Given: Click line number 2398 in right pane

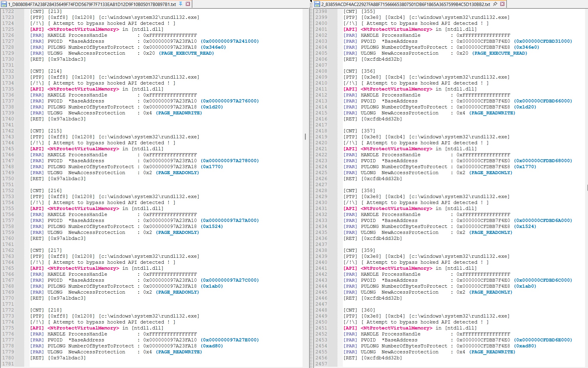Looking at the screenshot, I should (x=321, y=11).
